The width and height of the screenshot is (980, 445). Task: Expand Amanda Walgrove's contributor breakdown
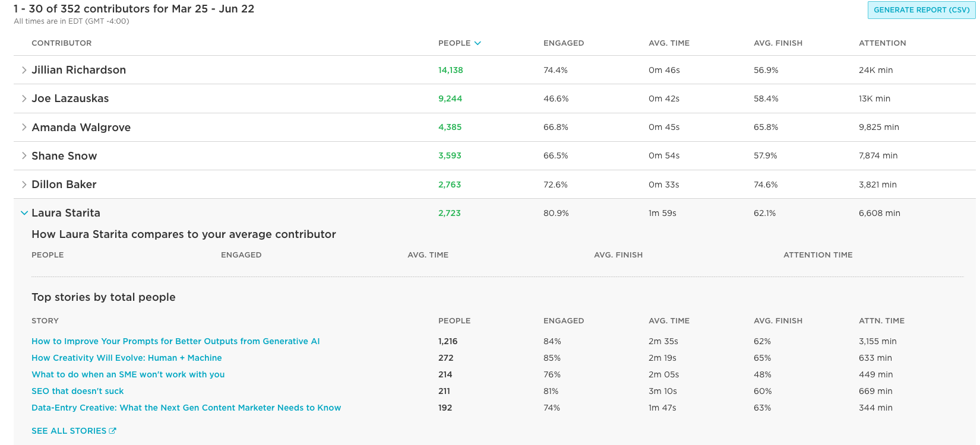point(24,127)
